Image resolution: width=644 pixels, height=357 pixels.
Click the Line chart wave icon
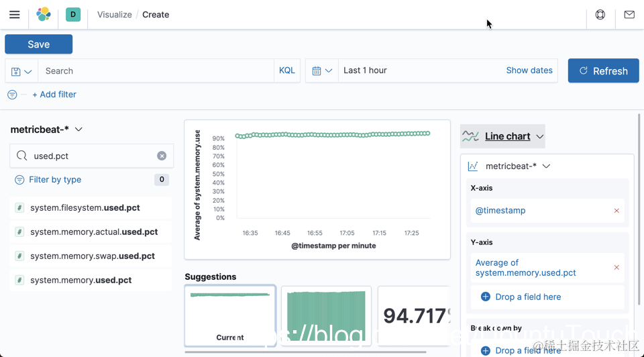pos(470,136)
